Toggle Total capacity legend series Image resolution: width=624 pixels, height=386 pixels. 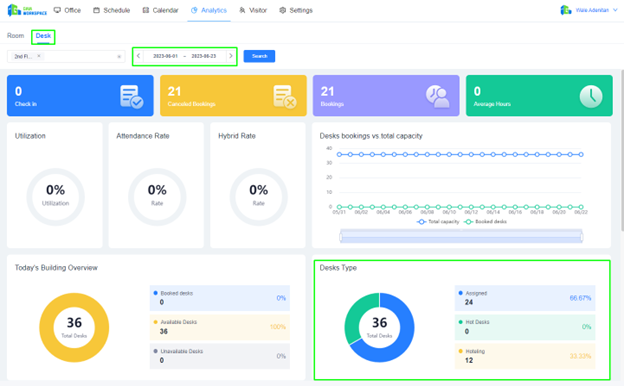438,222
